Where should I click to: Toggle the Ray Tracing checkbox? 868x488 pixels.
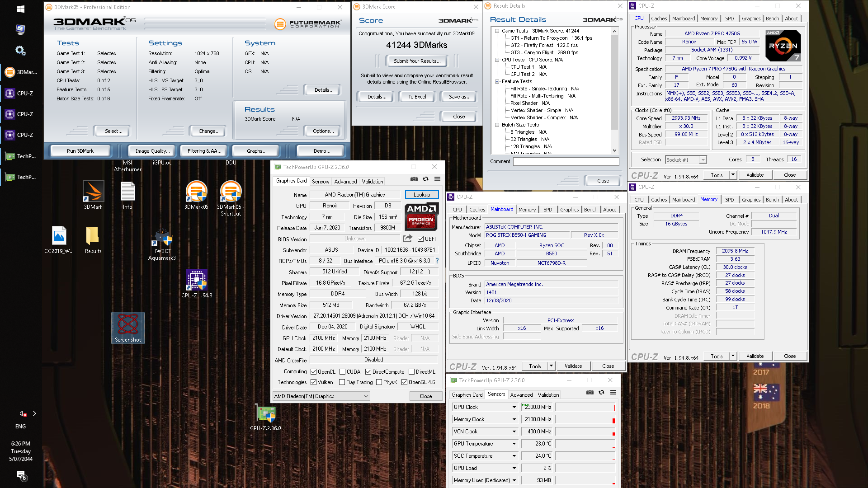click(x=342, y=382)
